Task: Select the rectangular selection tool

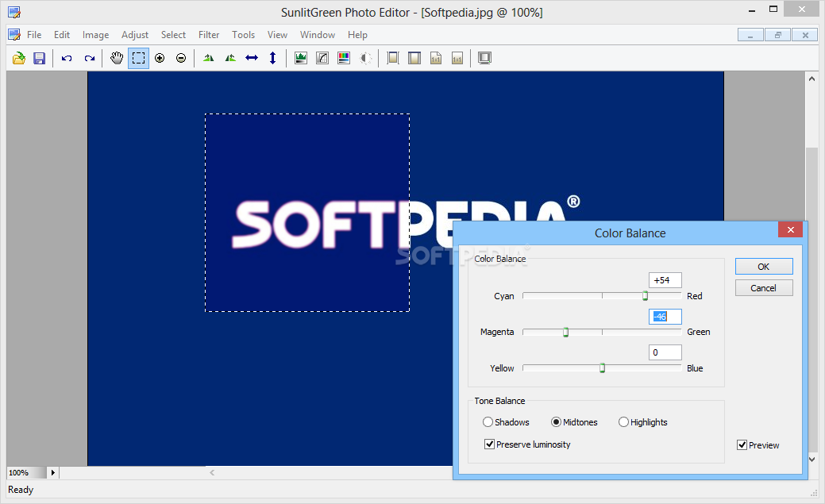Action: 138,58
